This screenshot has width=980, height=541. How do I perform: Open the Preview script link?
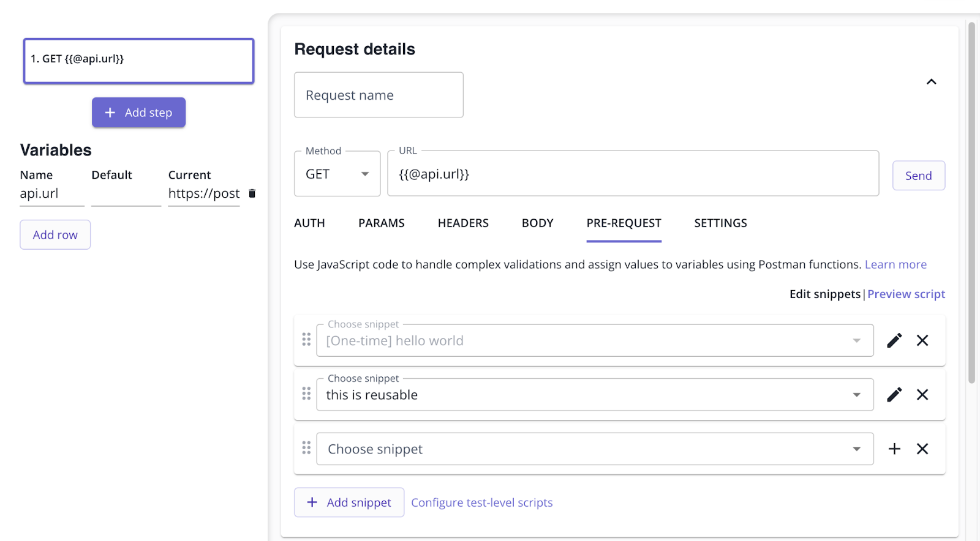pyautogui.click(x=906, y=294)
